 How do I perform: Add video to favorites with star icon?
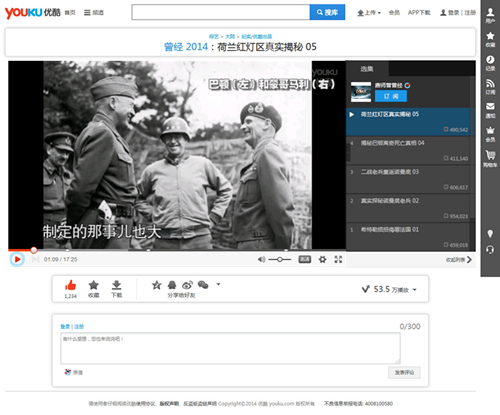[94, 285]
